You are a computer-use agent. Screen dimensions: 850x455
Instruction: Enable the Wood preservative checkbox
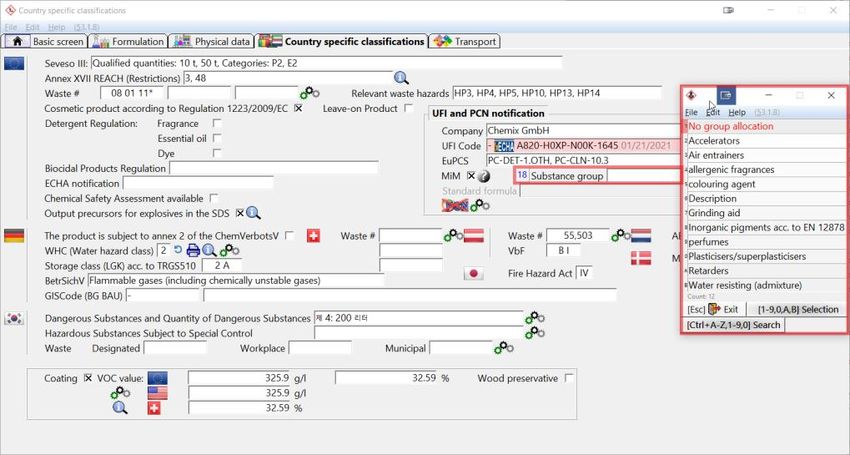click(x=569, y=378)
